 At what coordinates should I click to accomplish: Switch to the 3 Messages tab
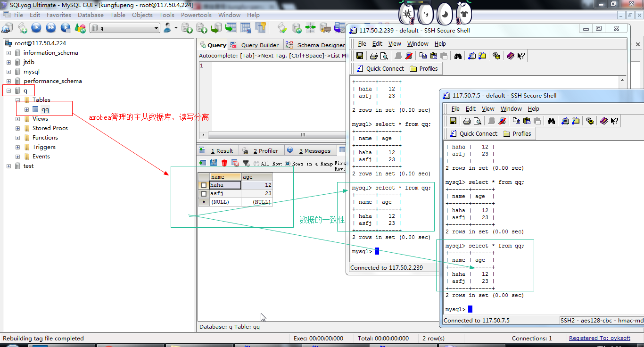(310, 151)
